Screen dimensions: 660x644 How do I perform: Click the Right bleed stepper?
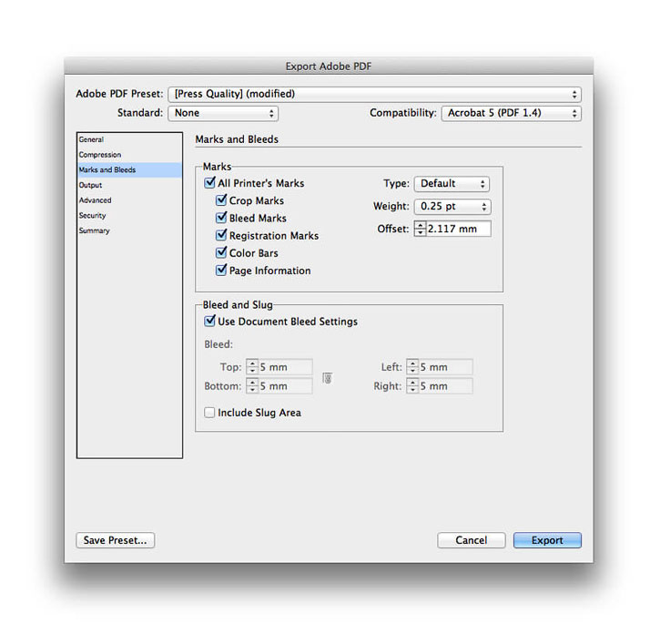pyautogui.click(x=412, y=386)
